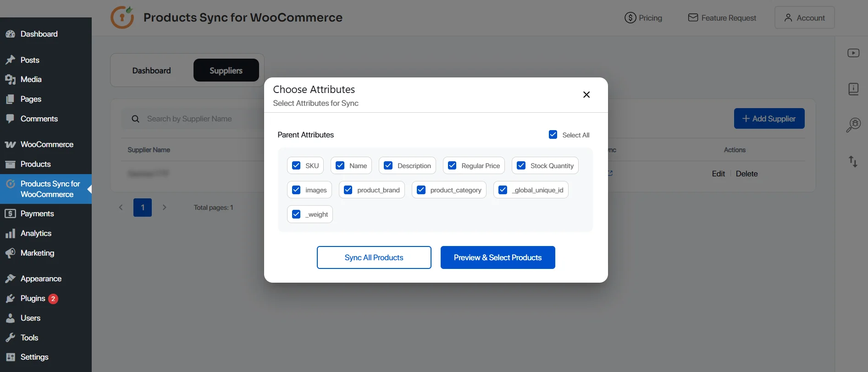This screenshot has width=868, height=372.
Task: Uncheck the product_brand attribute
Action: pyautogui.click(x=348, y=190)
